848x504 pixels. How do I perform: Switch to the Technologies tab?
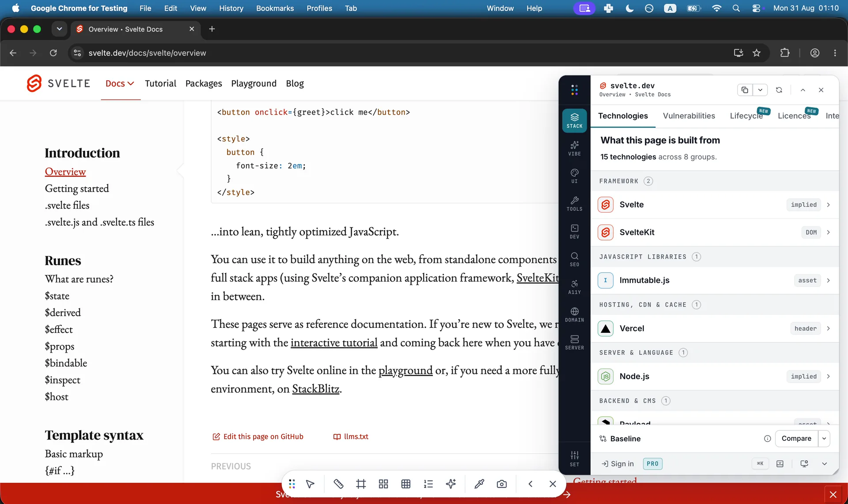pyautogui.click(x=623, y=116)
